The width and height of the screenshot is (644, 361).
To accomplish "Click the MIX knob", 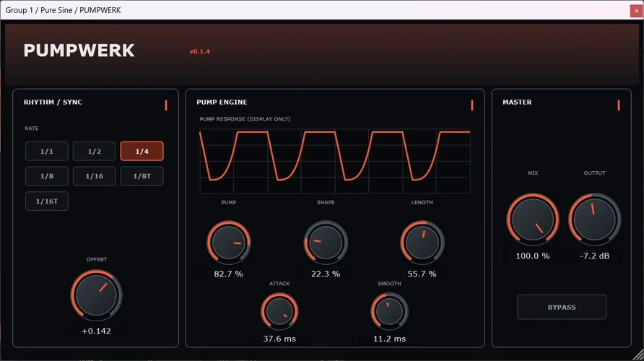I will [x=533, y=219].
